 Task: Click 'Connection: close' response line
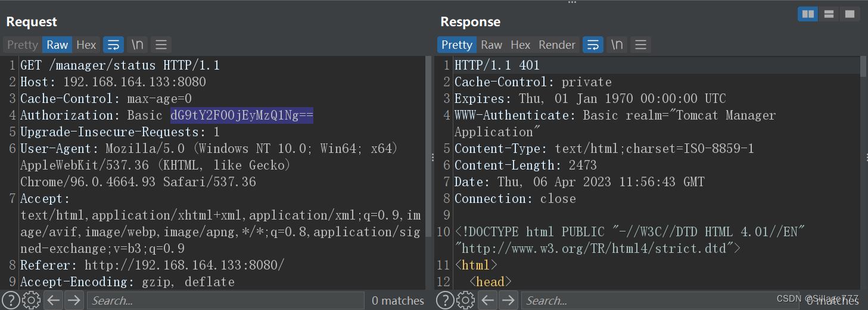pos(515,199)
